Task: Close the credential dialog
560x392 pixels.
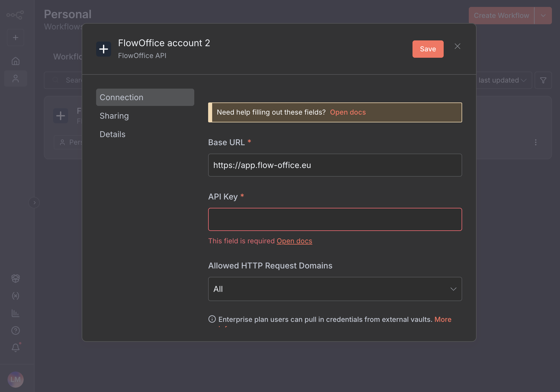Action: [x=457, y=46]
